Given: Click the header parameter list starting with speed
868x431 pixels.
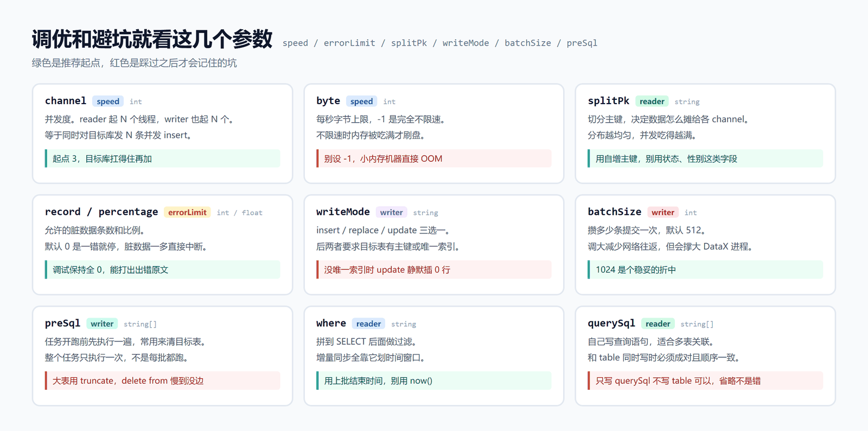Looking at the screenshot, I should 440,43.
